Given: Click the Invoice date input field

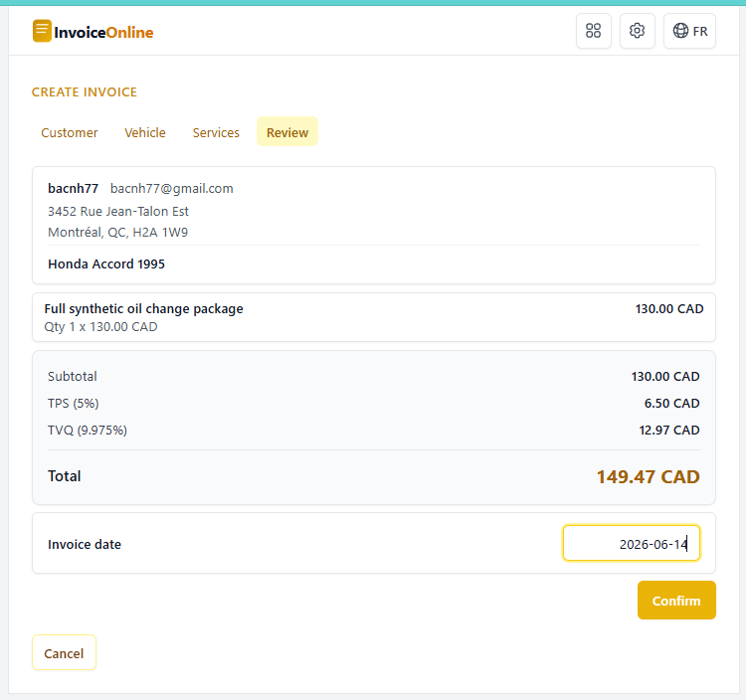Looking at the screenshot, I should coord(632,544).
